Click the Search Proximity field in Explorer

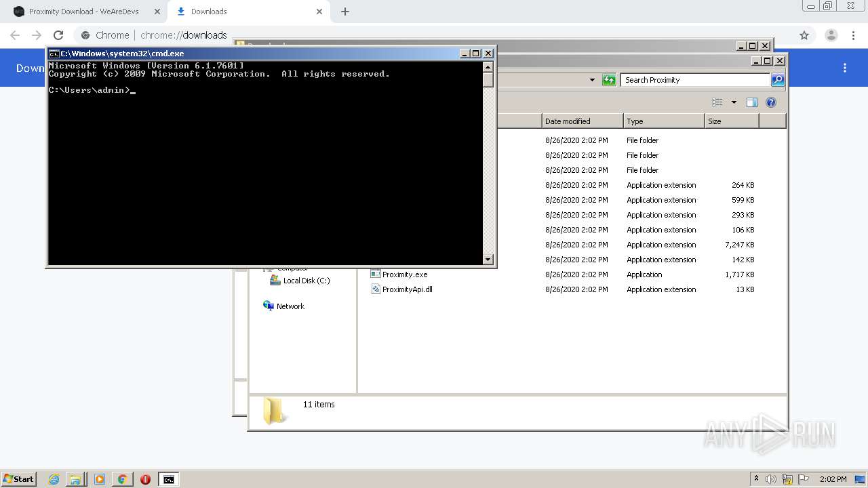click(x=695, y=80)
